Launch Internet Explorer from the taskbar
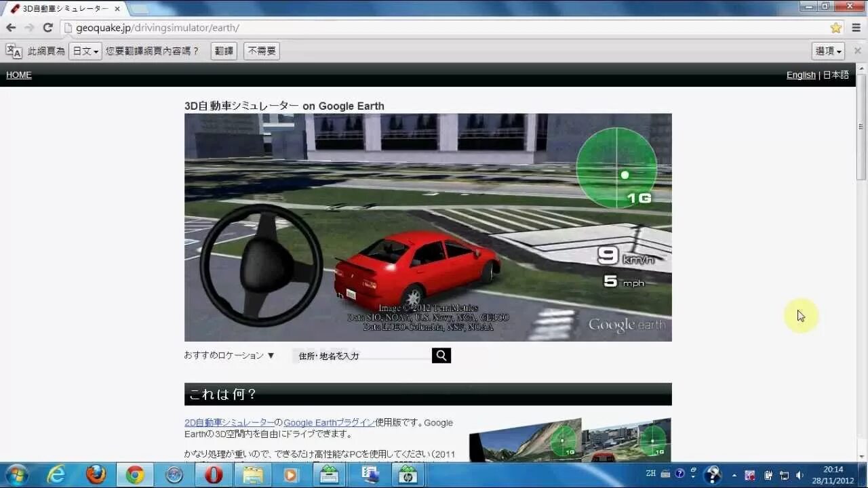Screen dimensions: 868x488 (x=56, y=475)
